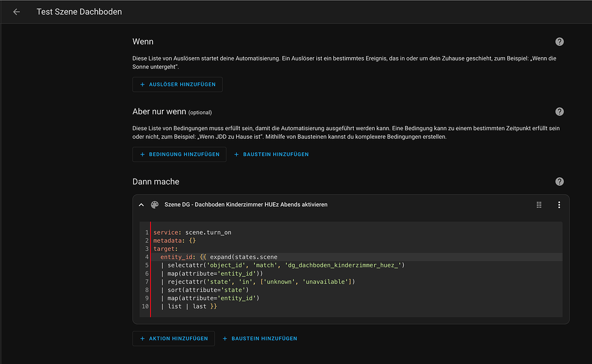Click the drag handle on the action card

(x=539, y=205)
